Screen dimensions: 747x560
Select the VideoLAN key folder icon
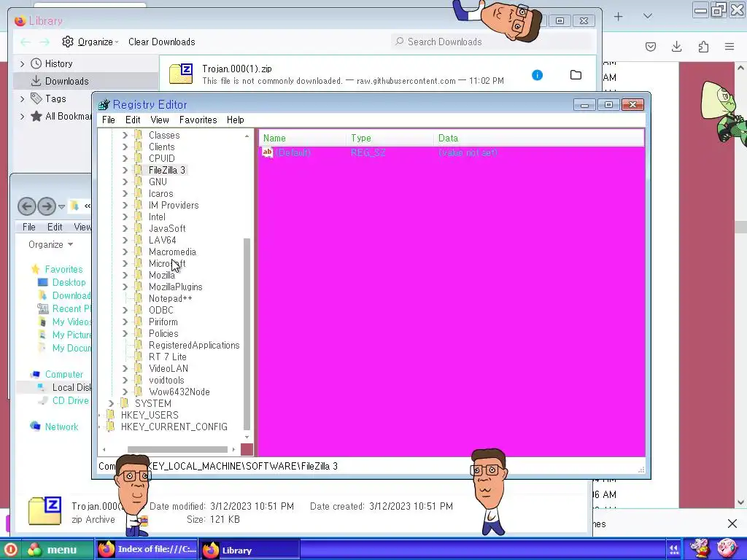coord(138,368)
